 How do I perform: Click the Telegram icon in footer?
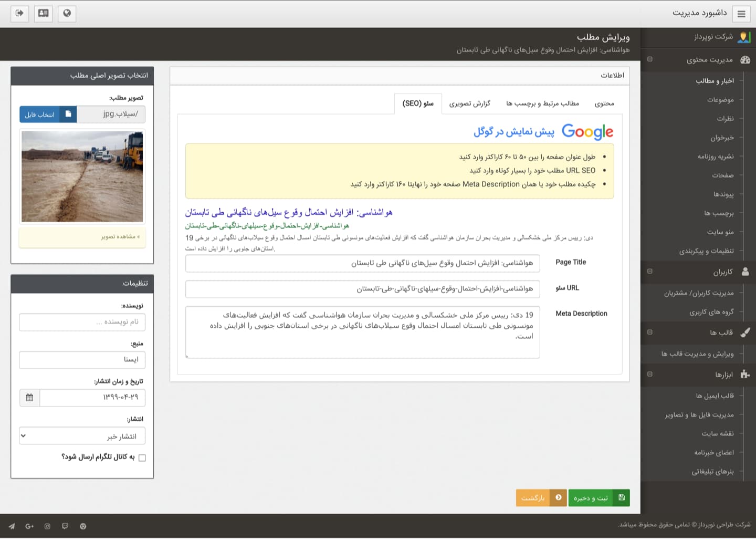point(12,526)
